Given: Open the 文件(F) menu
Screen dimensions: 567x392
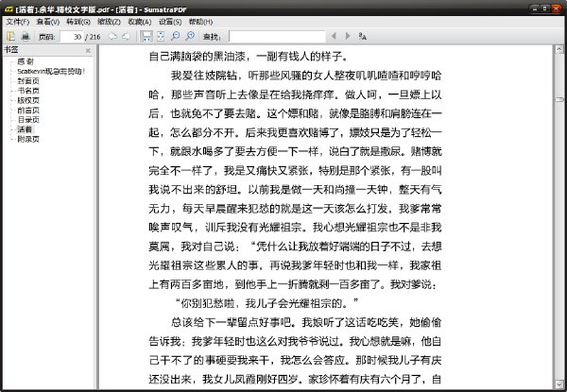Looking at the screenshot, I should click(17, 22).
